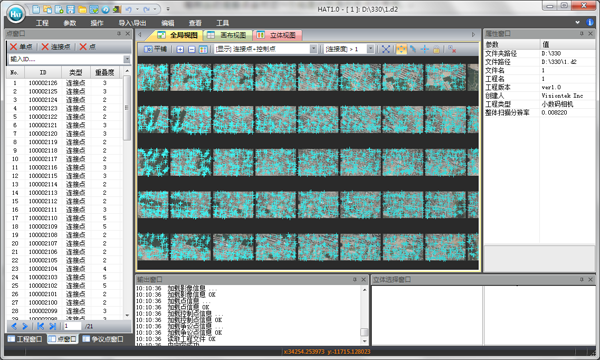Click the page number input field
This screenshot has height=360, width=600.
pos(73,326)
